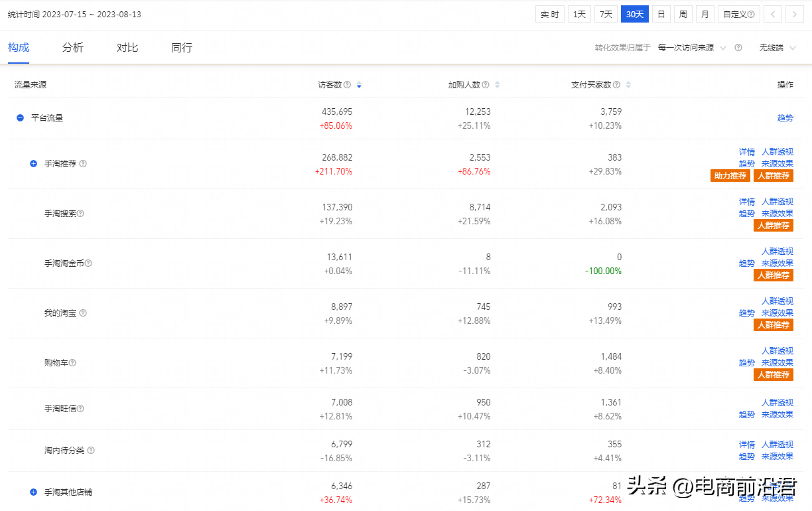Open 来源效果 for 手淘淘金币
The height and width of the screenshot is (511, 812).
[x=777, y=263]
